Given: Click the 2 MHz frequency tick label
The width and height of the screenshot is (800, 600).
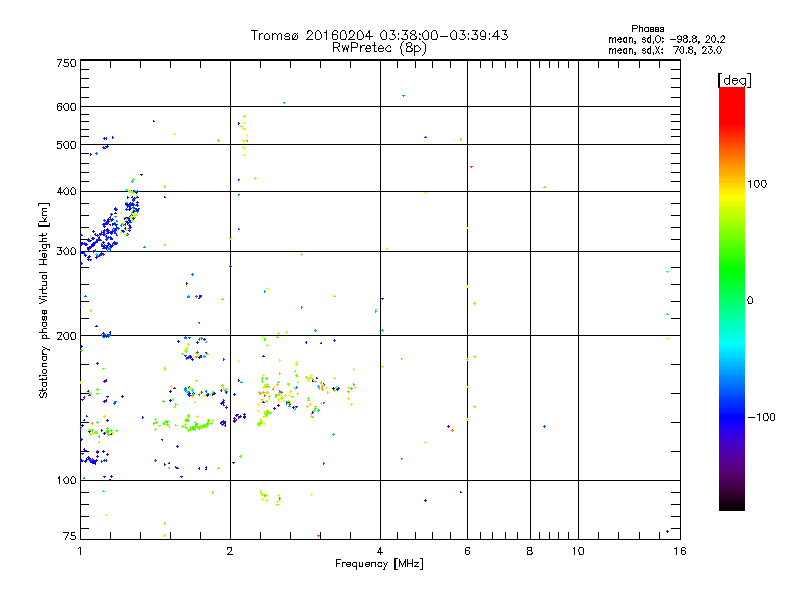Looking at the screenshot, I should point(230,551).
